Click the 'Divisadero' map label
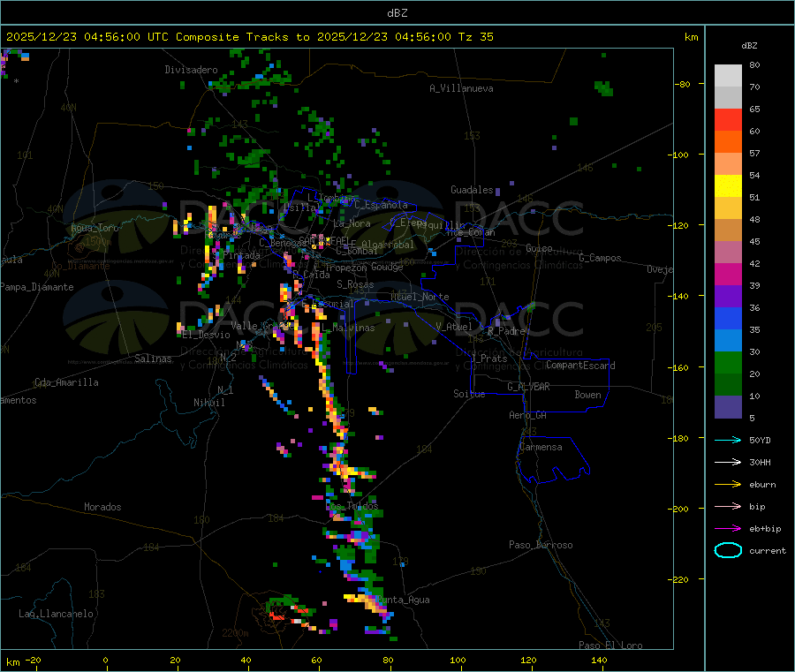Screen dimensions: 795x672 click(191, 70)
